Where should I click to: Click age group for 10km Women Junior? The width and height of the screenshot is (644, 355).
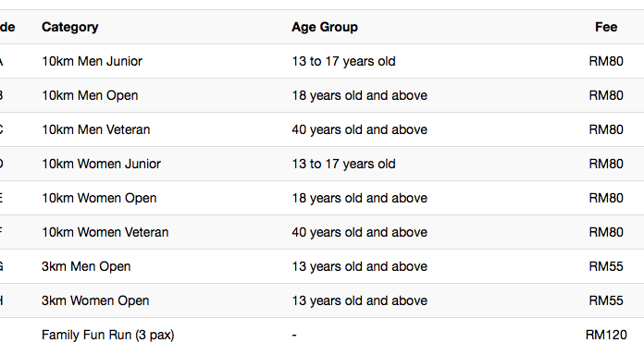tap(343, 164)
